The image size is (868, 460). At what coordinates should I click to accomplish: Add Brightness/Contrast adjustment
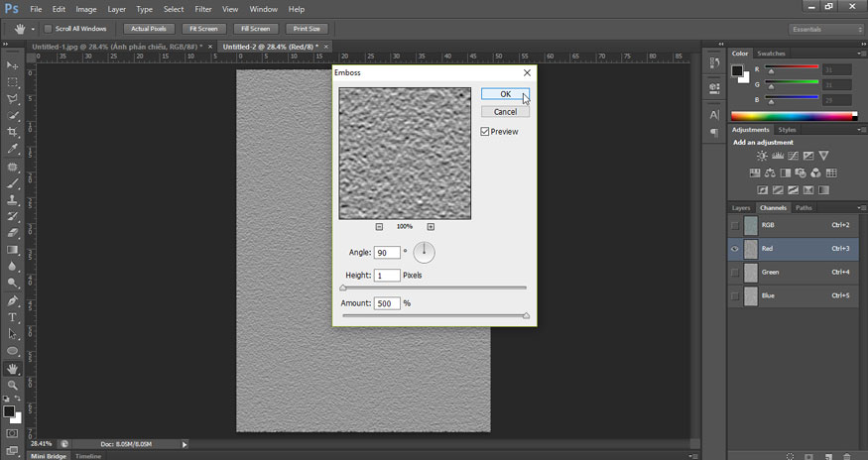click(762, 156)
